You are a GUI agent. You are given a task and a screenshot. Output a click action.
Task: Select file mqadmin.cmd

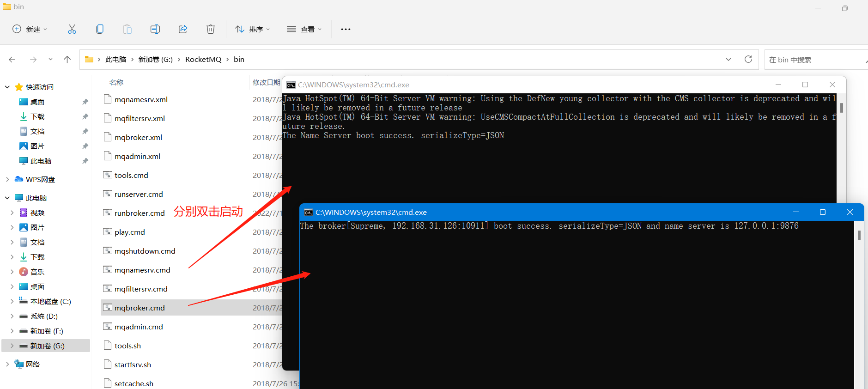coord(139,327)
